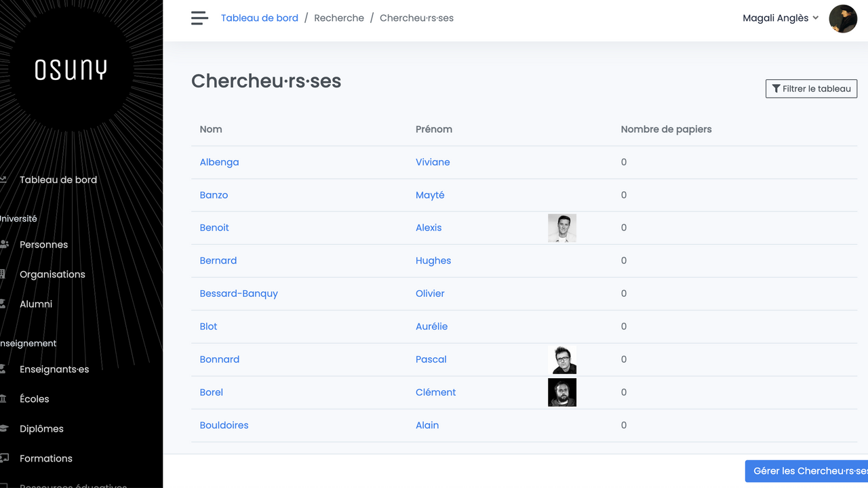The image size is (868, 488).
Task: Toggle the hamburger sidebar menu
Action: coord(199,18)
